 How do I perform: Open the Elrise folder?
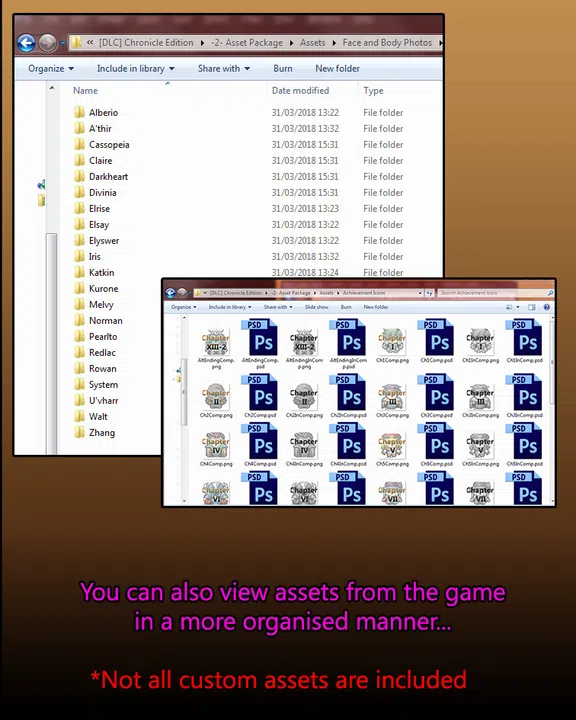tap(92, 208)
